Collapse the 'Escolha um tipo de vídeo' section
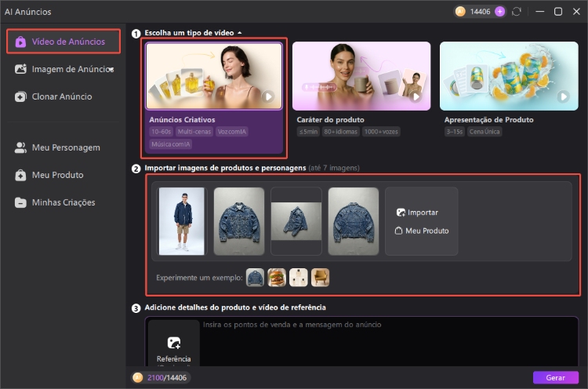This screenshot has height=389, width=588. [240, 33]
